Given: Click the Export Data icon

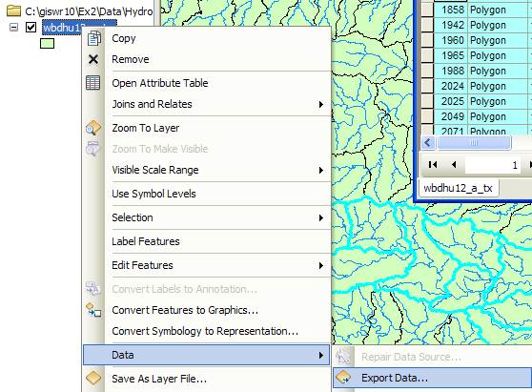Looking at the screenshot, I should pos(344,378).
